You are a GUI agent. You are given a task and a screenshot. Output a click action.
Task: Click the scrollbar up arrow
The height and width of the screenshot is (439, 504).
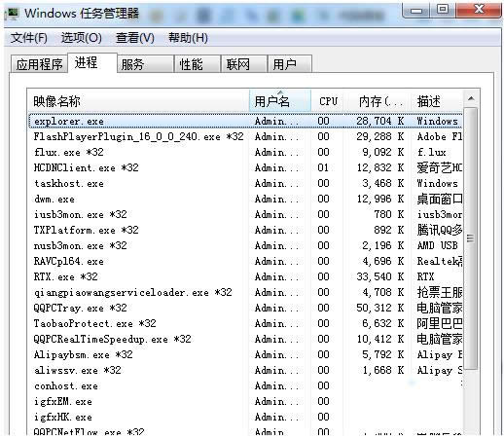(471, 98)
